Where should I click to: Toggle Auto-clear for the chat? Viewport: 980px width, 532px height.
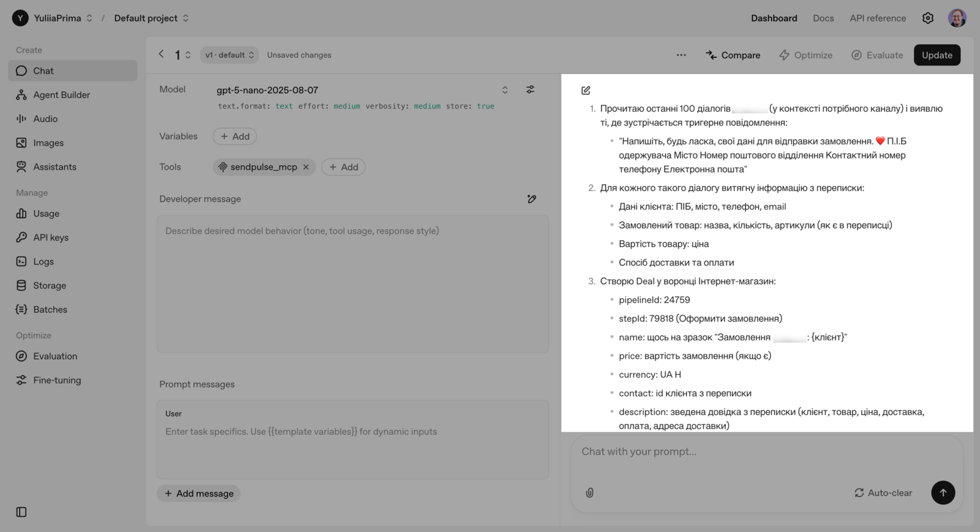[x=883, y=493]
